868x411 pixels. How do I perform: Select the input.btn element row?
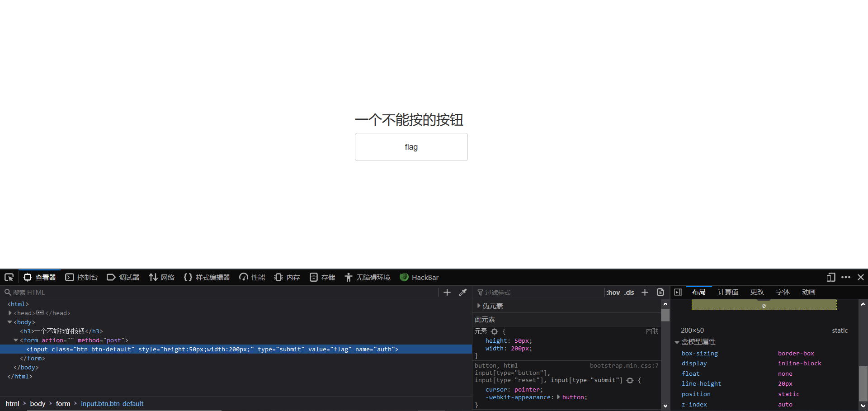[x=236, y=349]
